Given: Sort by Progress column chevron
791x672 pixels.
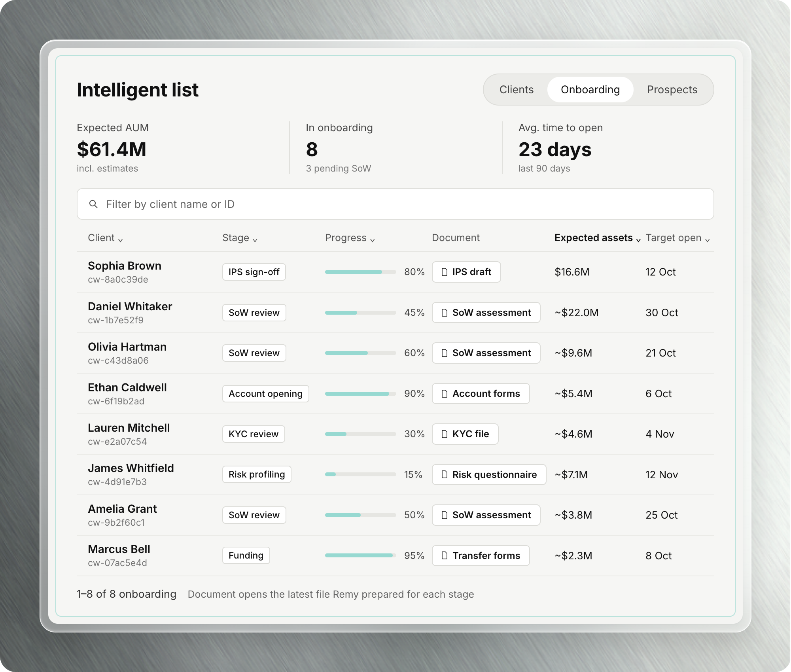Looking at the screenshot, I should [x=373, y=240].
